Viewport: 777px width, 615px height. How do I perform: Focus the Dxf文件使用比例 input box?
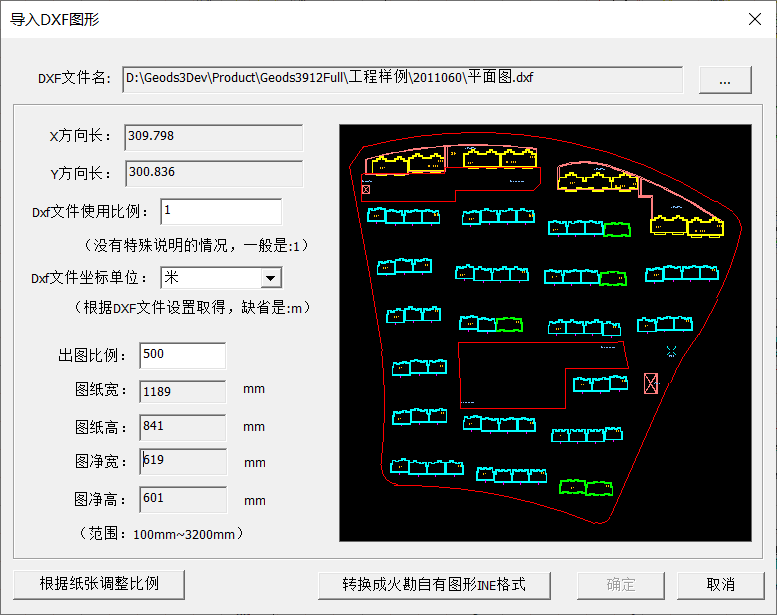[x=220, y=211]
